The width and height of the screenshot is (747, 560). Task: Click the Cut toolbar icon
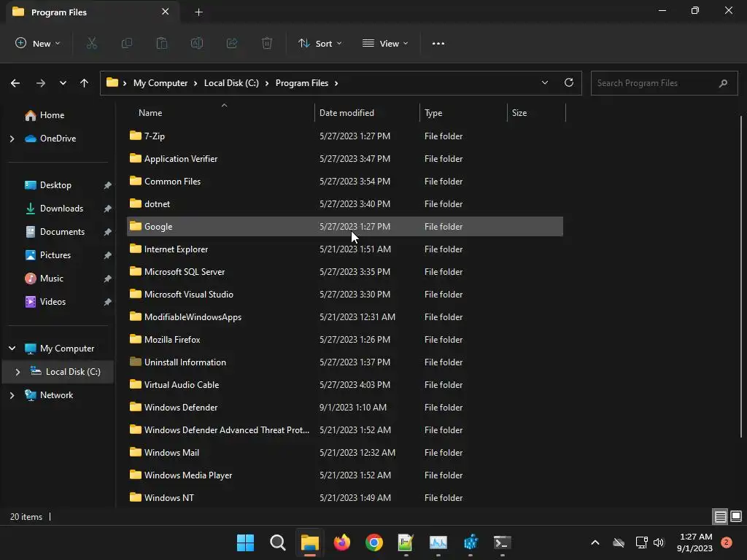91,43
